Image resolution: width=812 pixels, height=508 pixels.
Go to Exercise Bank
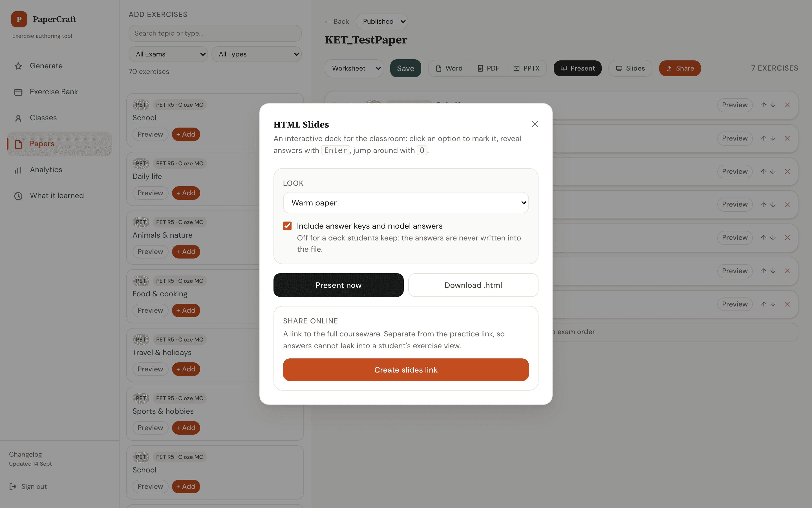pos(59,92)
